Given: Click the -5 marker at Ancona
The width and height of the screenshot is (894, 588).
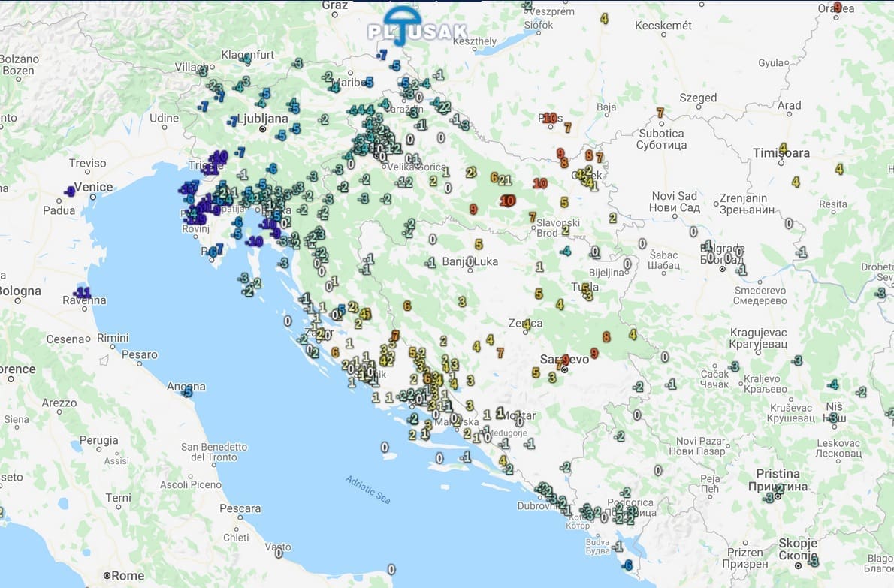Looking at the screenshot, I should click(x=187, y=391).
